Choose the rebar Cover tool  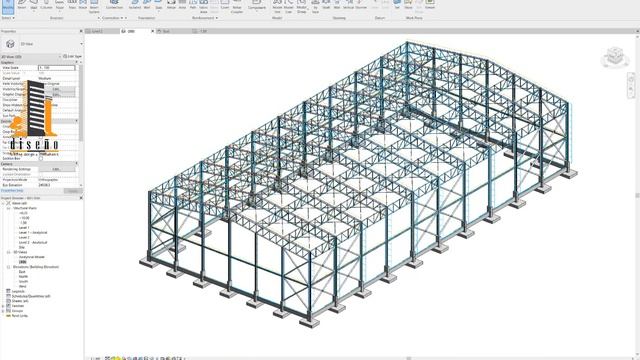(225, 5)
